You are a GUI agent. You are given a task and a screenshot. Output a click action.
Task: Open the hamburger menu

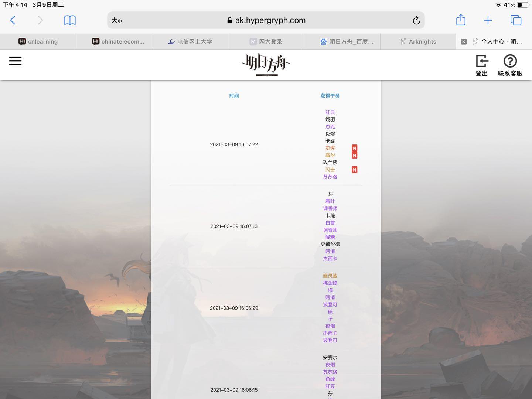(x=16, y=61)
